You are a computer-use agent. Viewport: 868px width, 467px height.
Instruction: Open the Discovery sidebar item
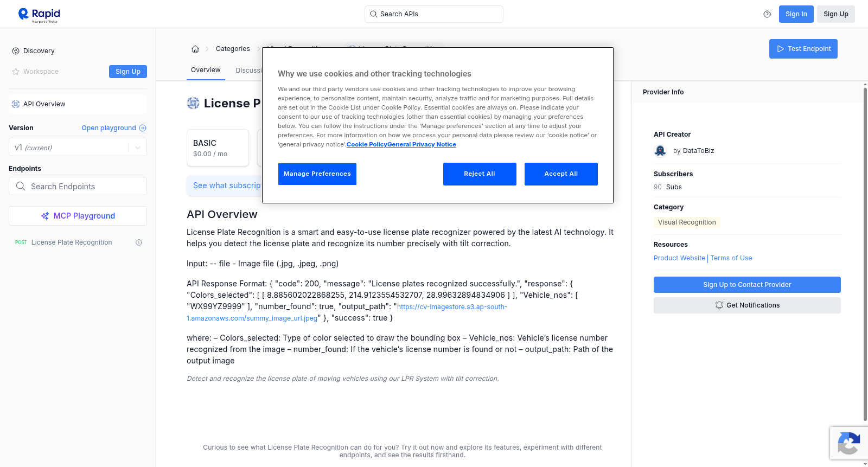pos(78,51)
